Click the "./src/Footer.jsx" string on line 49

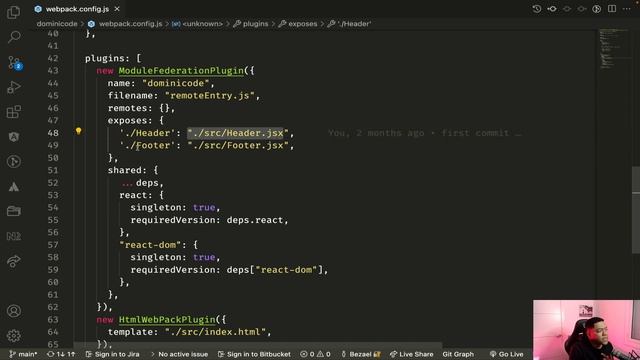(238, 145)
